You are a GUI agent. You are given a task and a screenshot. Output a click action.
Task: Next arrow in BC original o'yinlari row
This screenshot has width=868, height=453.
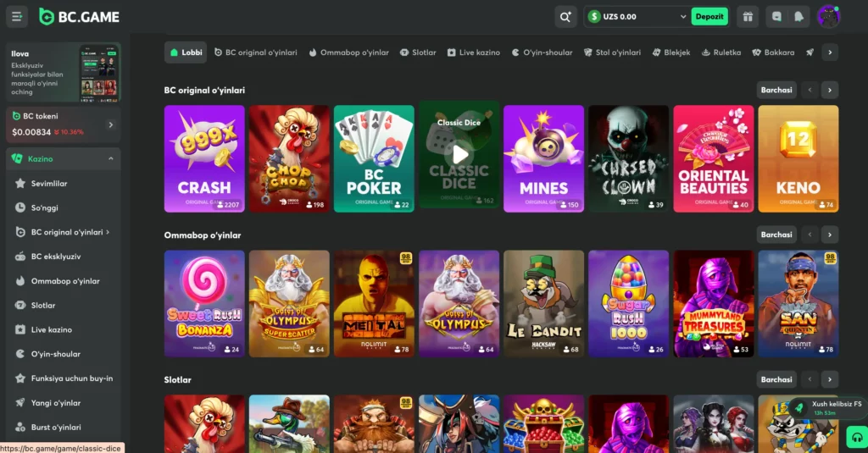[829, 90]
